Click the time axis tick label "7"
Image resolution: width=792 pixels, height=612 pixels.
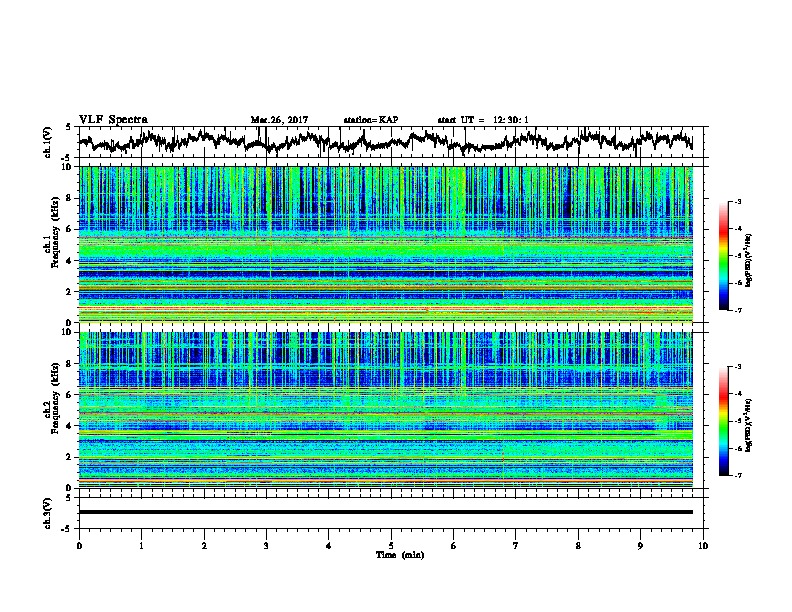pyautogui.click(x=516, y=546)
